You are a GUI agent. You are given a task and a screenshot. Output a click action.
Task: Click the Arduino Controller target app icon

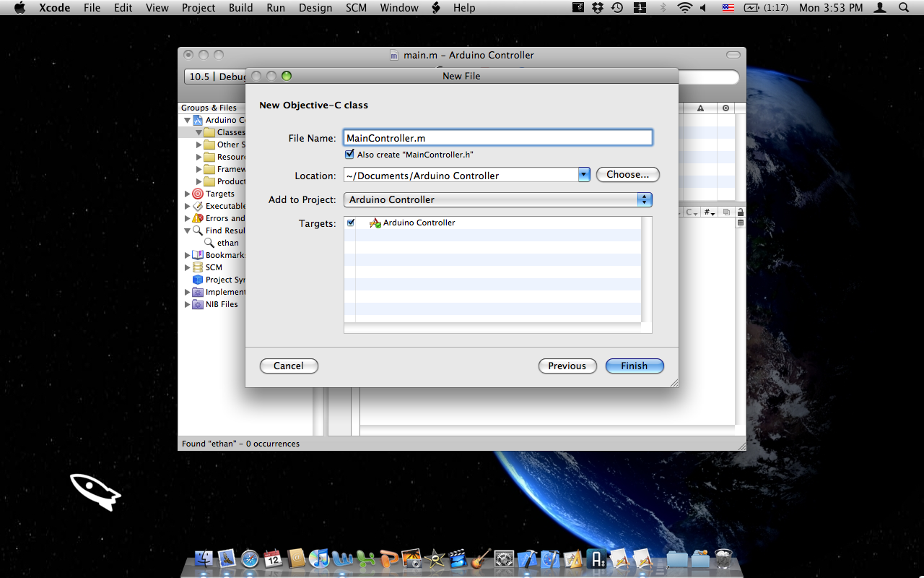click(x=375, y=223)
